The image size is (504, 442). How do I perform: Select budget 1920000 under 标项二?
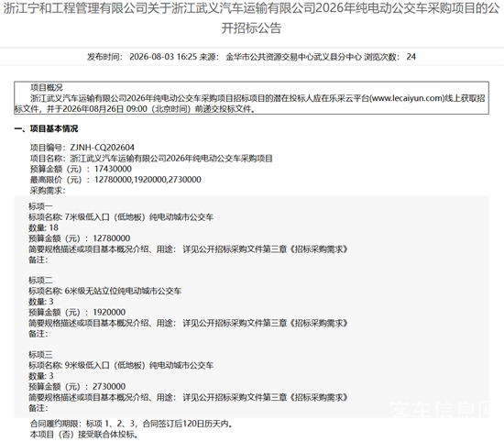tap(109, 313)
